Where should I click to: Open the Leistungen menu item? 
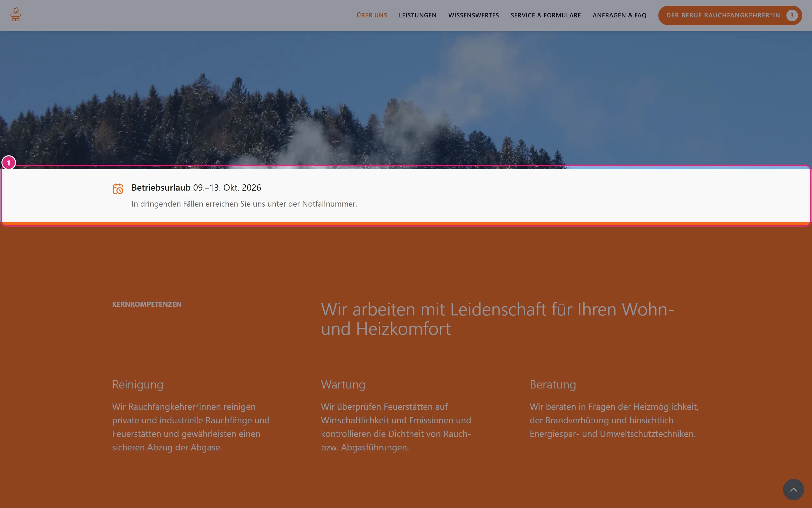click(417, 15)
